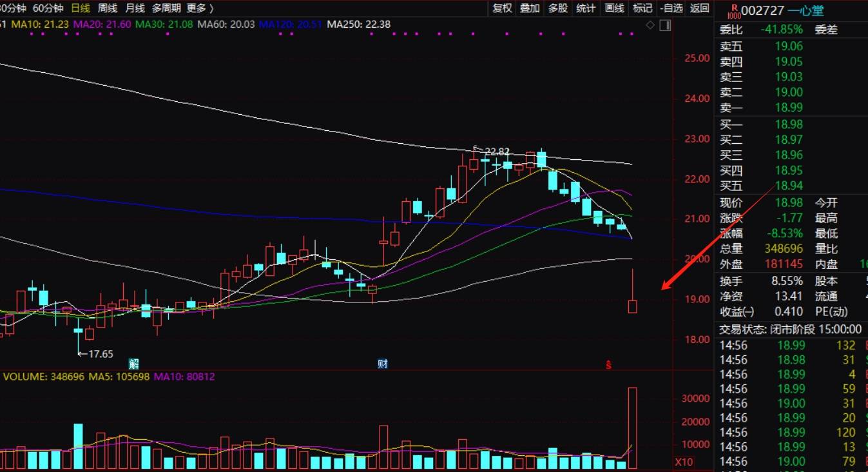This screenshot has width=868, height=472.
Task: Open the 解 marker on the chart timeline
Action: click(134, 364)
